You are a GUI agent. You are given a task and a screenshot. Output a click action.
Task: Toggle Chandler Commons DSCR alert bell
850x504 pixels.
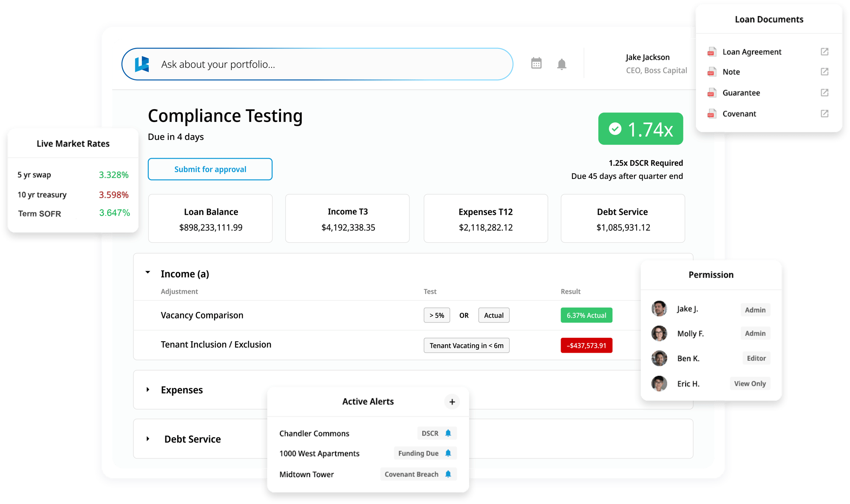pyautogui.click(x=448, y=433)
